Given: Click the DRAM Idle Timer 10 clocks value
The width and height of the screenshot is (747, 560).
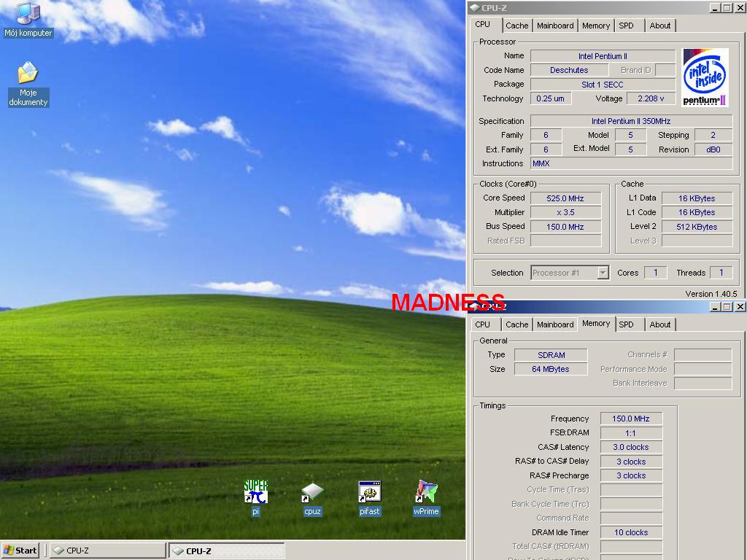Looking at the screenshot, I should [631, 532].
